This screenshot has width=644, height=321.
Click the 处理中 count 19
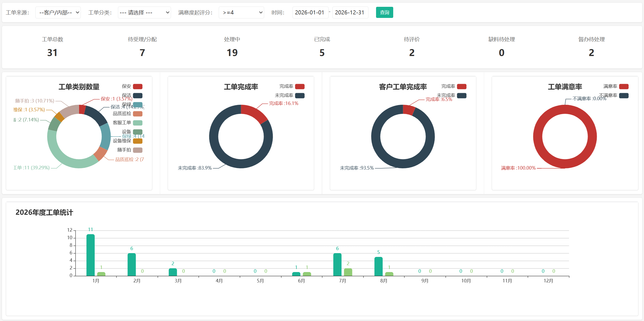(x=232, y=53)
